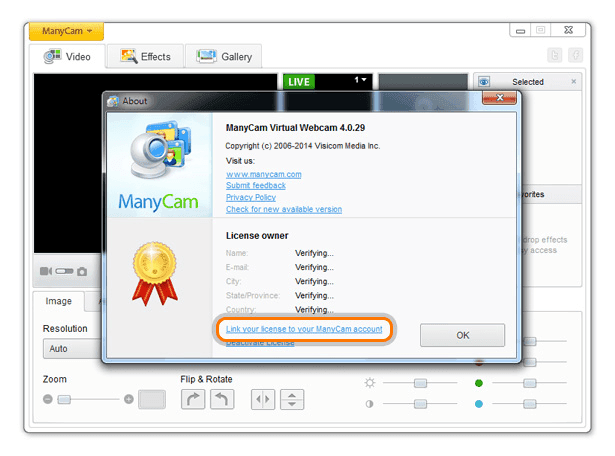Click the brightness sun icon

click(369, 383)
